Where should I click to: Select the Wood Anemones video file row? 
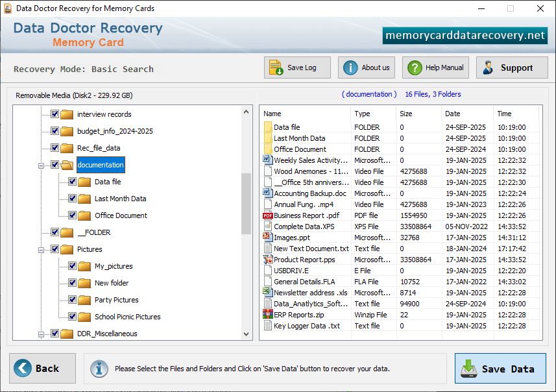[x=401, y=171]
